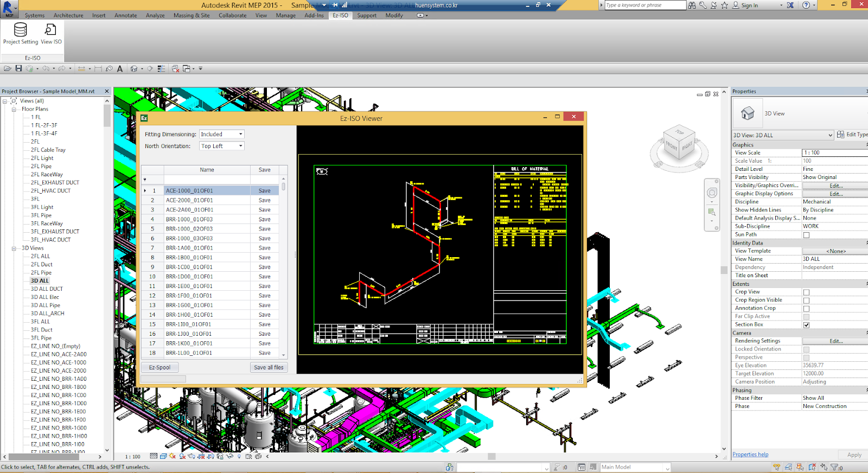This screenshot has width=868, height=473.
Task: Click the Subscription Center key icon
Action: (703, 5)
